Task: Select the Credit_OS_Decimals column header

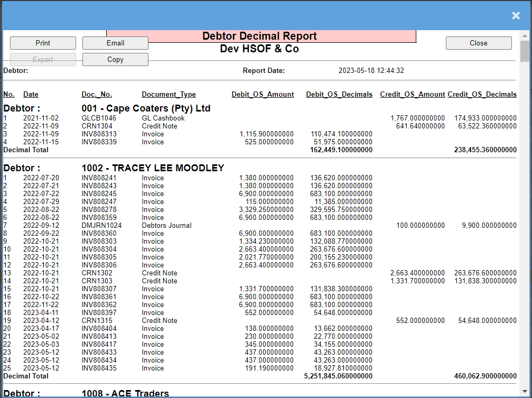Action: pos(482,95)
